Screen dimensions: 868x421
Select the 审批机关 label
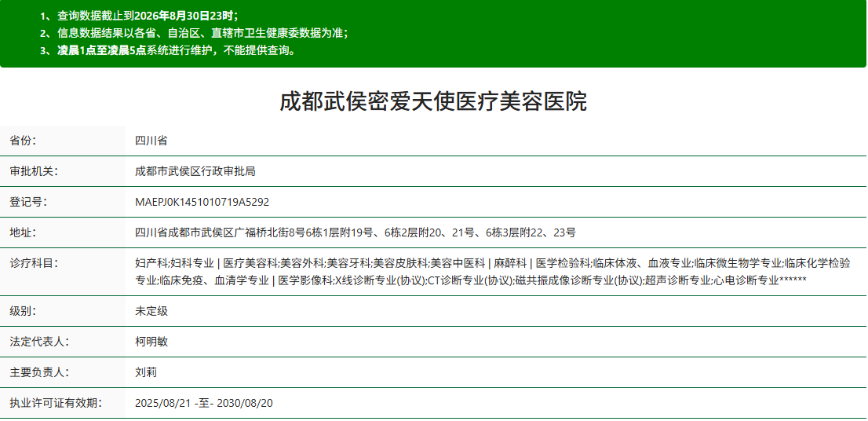click(34, 172)
